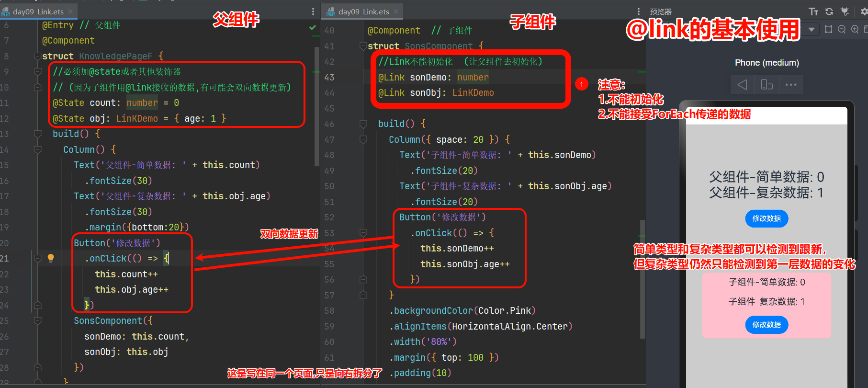Viewport: 868px width, 388px height.
Task: Collapse build() fold on line 46 in right editor
Action: 363,124
